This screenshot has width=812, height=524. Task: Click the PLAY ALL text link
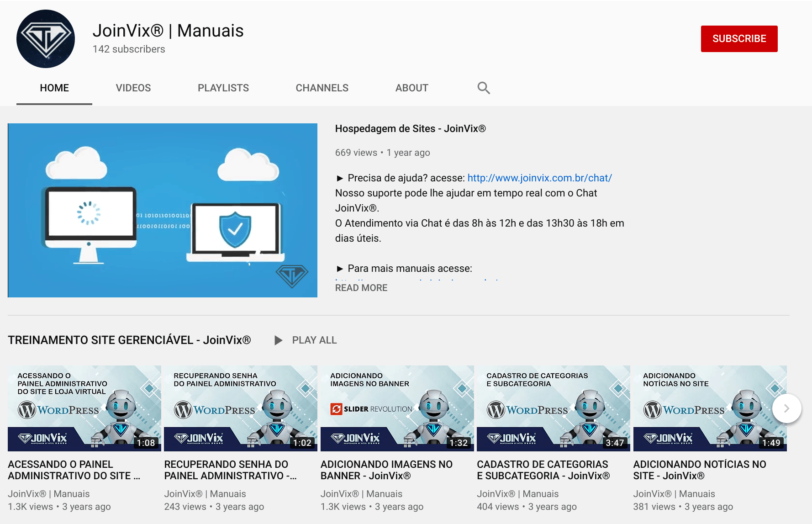pyautogui.click(x=314, y=340)
